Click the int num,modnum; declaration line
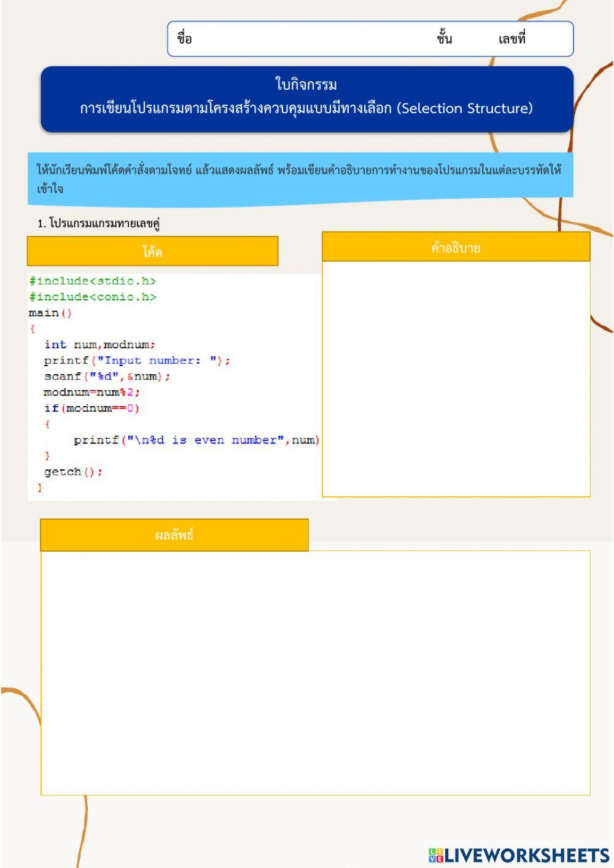This screenshot has width=614, height=868. (x=99, y=345)
